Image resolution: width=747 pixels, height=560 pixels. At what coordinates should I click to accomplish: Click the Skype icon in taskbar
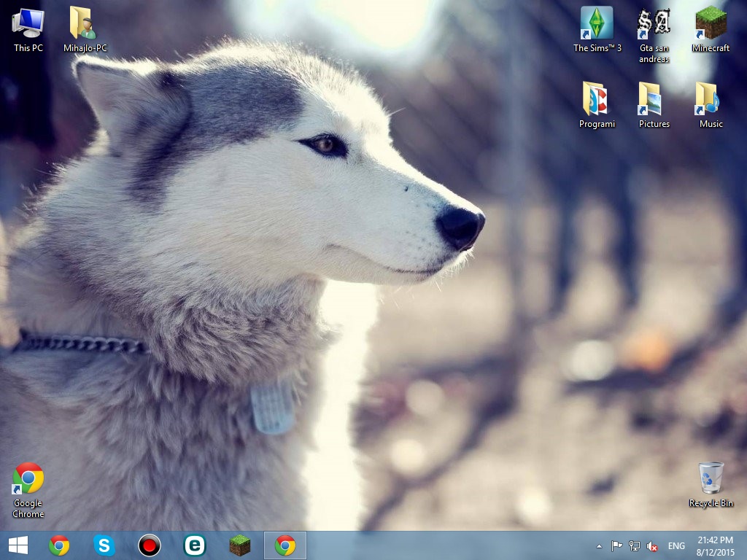click(x=104, y=545)
